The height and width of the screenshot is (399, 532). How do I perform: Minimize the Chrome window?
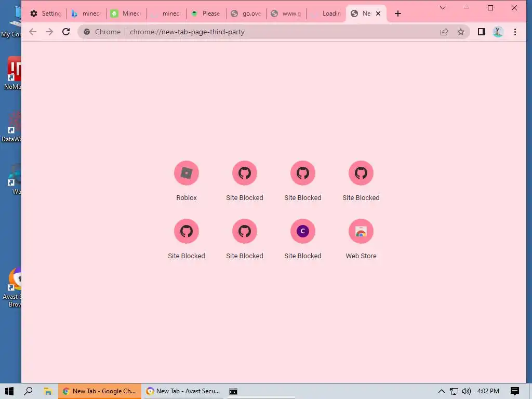[x=467, y=8]
